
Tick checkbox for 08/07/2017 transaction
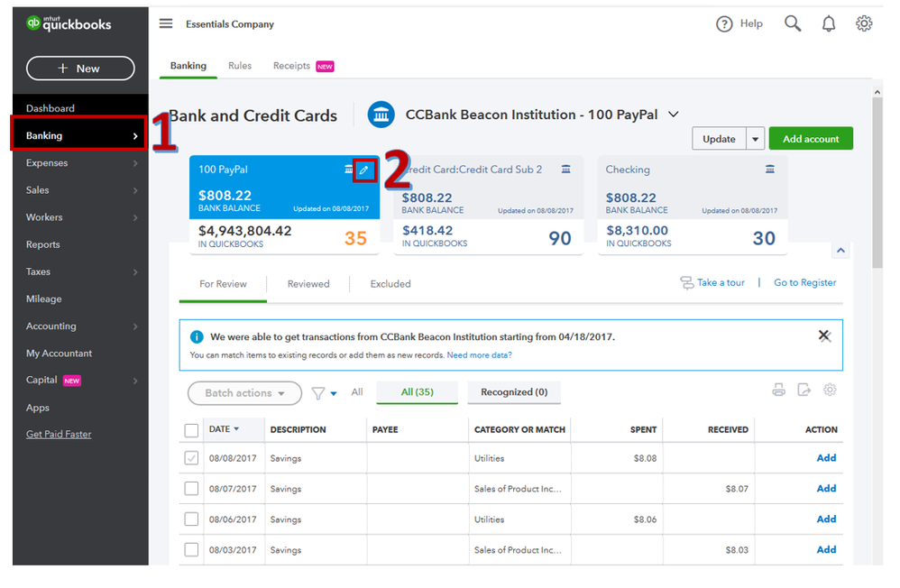[191, 488]
